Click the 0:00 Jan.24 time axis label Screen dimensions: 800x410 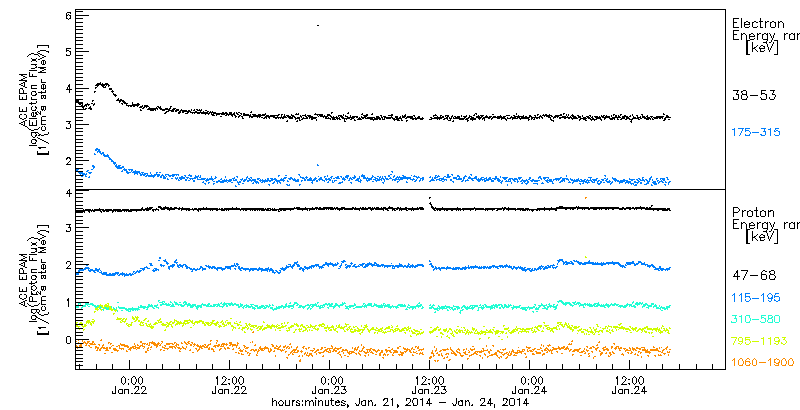pyautogui.click(x=530, y=385)
